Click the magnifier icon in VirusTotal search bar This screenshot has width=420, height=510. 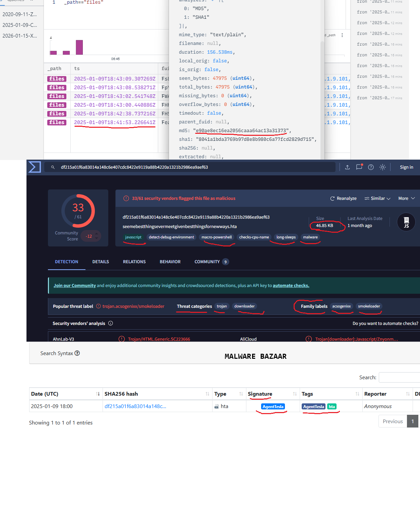click(53, 167)
